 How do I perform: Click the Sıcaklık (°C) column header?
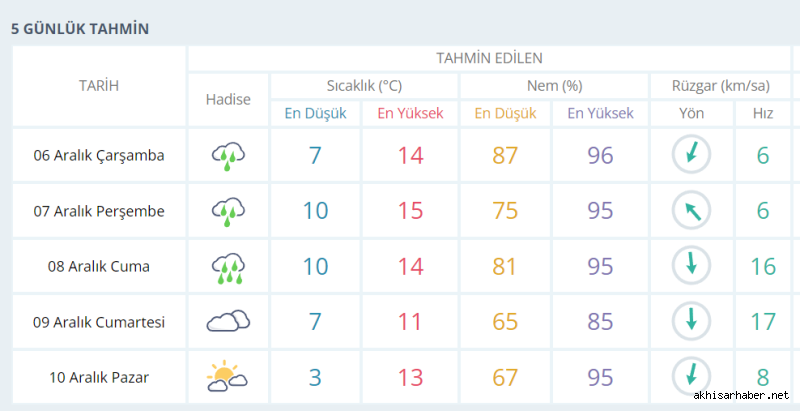point(364,86)
